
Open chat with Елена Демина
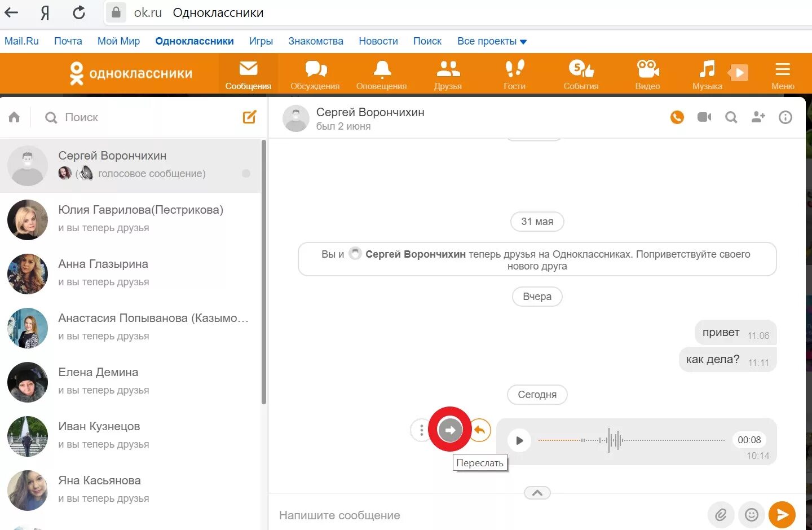coord(131,382)
